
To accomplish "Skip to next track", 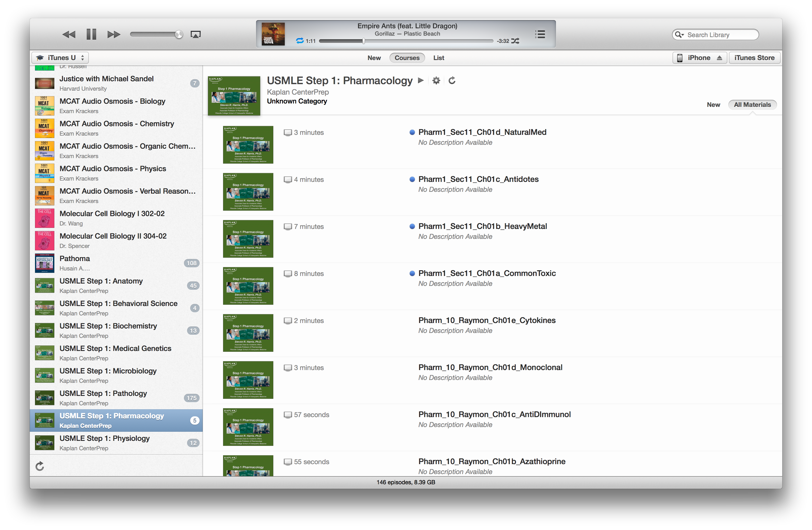I will click(114, 34).
